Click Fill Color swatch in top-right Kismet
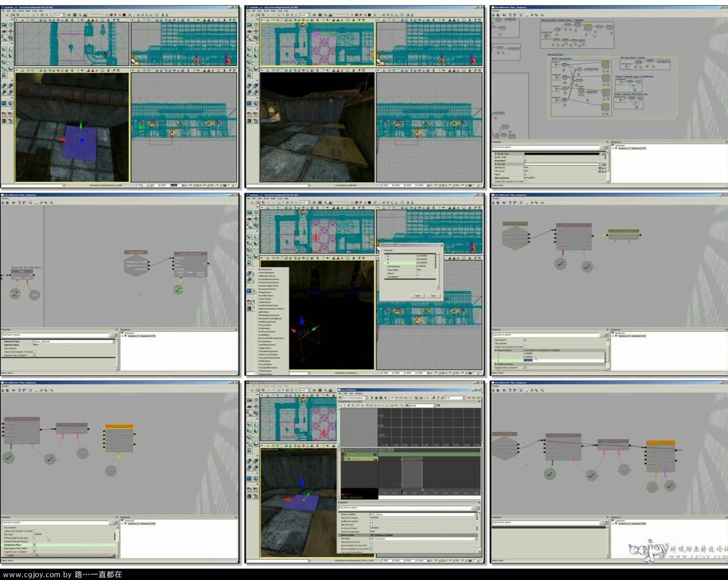This screenshot has height=580, width=728. point(562,164)
